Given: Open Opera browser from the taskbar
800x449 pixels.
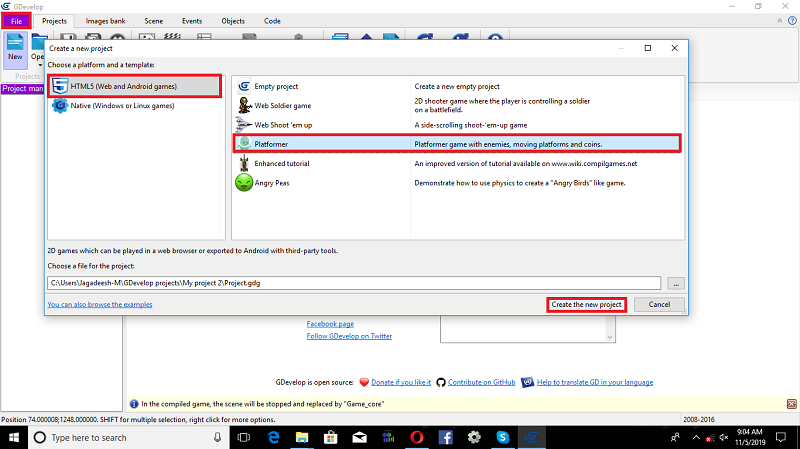Looking at the screenshot, I should click(417, 438).
